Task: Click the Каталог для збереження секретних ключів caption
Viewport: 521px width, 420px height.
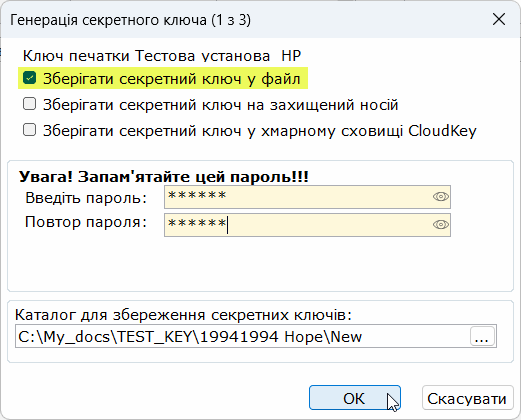Action: (x=183, y=315)
